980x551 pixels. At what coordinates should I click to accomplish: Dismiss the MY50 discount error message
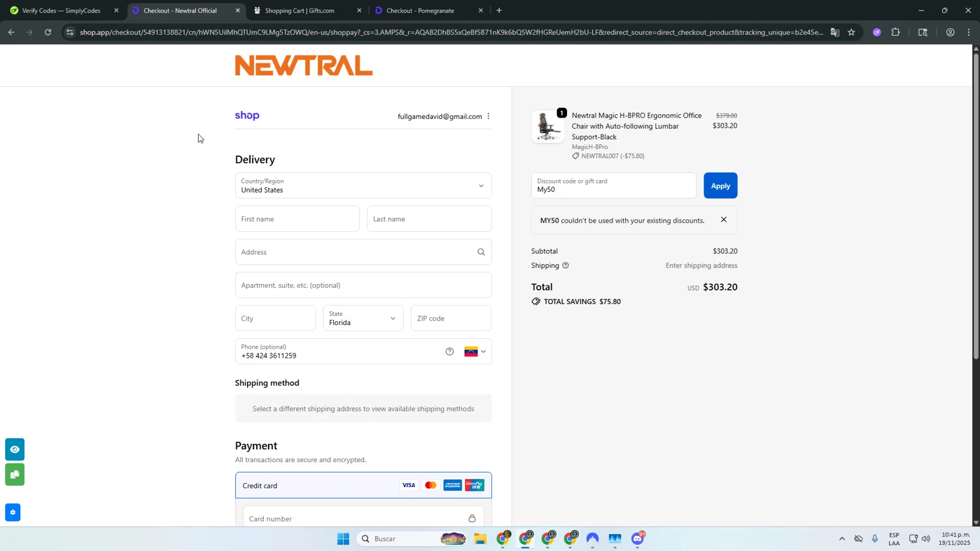pos(723,220)
